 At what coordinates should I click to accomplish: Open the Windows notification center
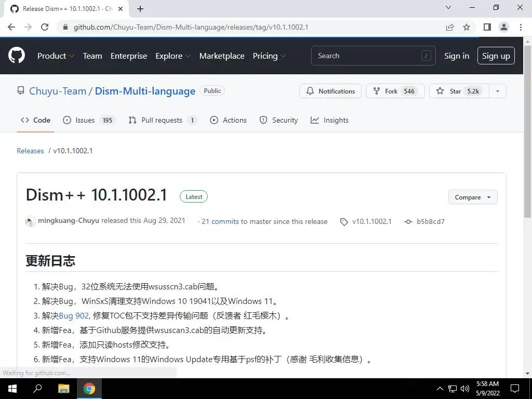click(x=515, y=389)
